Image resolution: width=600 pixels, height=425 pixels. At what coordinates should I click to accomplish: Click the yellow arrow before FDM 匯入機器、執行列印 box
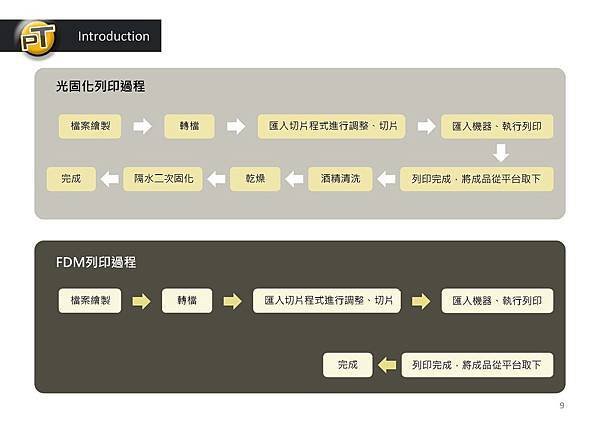[421, 301]
